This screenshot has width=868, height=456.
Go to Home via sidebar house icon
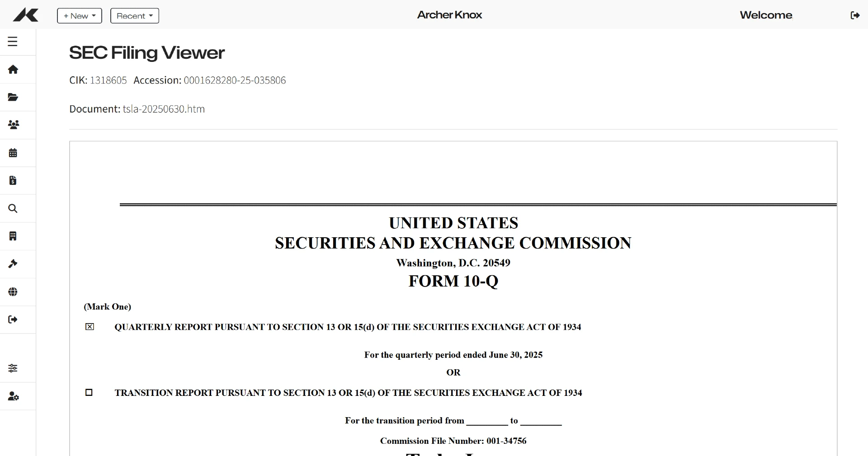pos(13,70)
